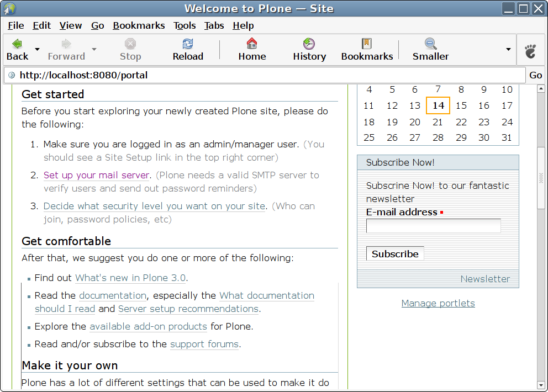
Task: Click the vertical scrollbar thumb
Action: (541, 178)
